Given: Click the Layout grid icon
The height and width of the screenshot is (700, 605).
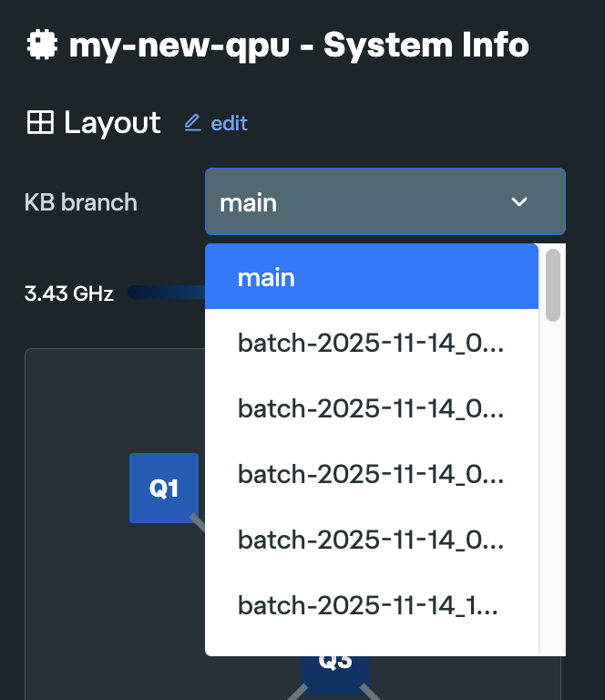Looking at the screenshot, I should [x=40, y=122].
